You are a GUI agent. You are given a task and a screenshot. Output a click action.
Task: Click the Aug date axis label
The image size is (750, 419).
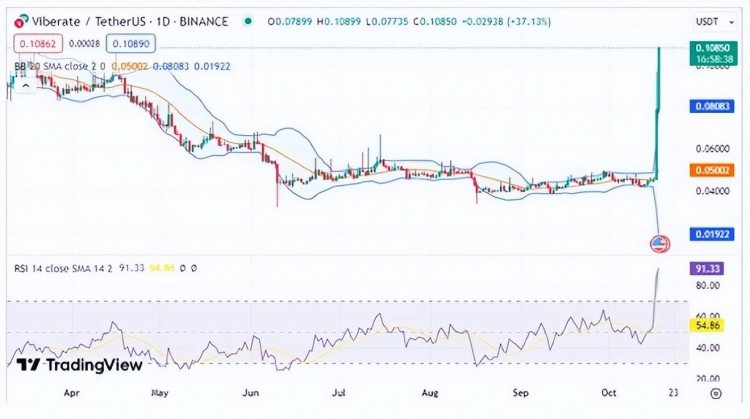pos(430,393)
